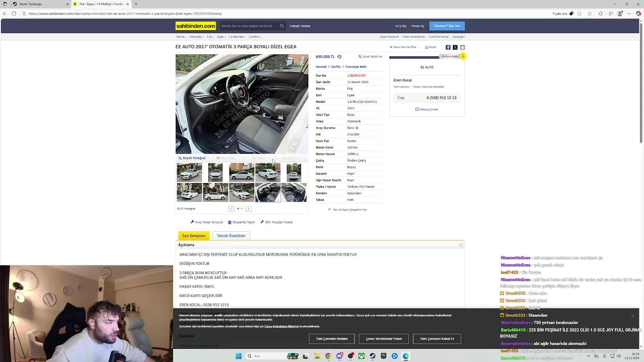Click price history clock icon next to 690.000 TL
The width and height of the screenshot is (644, 362).
(x=339, y=57)
